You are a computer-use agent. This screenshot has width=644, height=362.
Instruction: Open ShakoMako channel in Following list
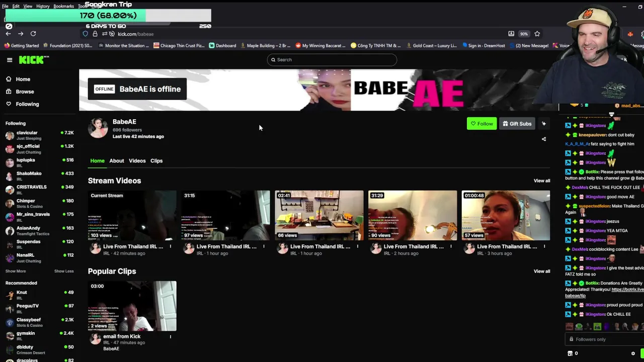coord(39,176)
